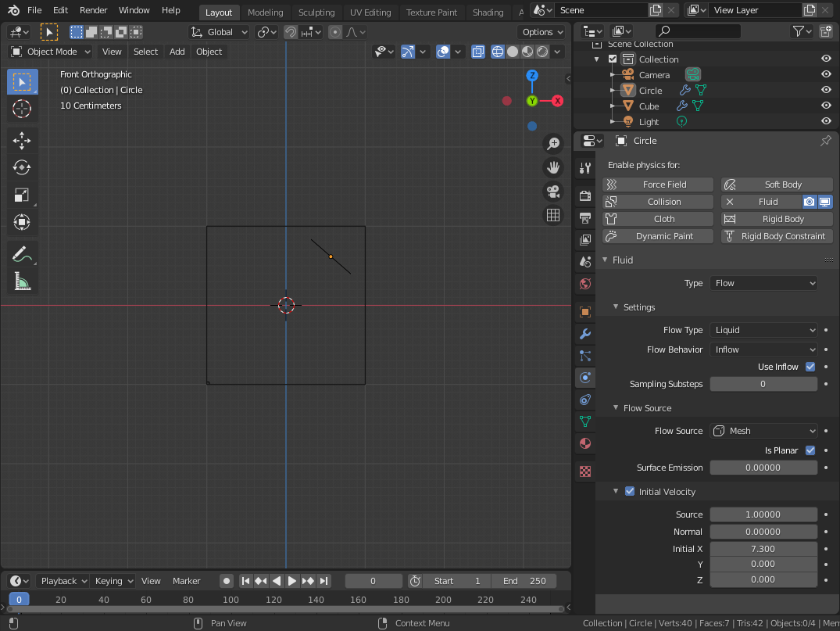Click the pan hand viewport icon

[x=553, y=168]
